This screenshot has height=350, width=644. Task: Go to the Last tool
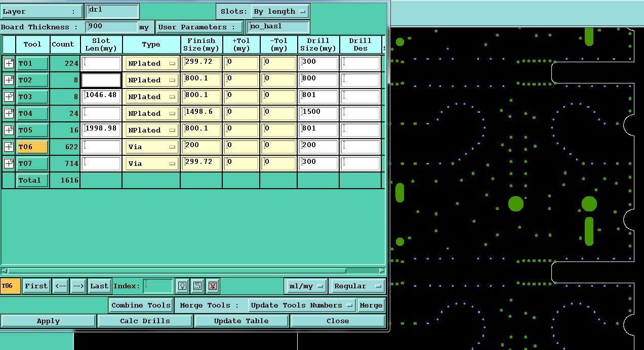pos(99,286)
